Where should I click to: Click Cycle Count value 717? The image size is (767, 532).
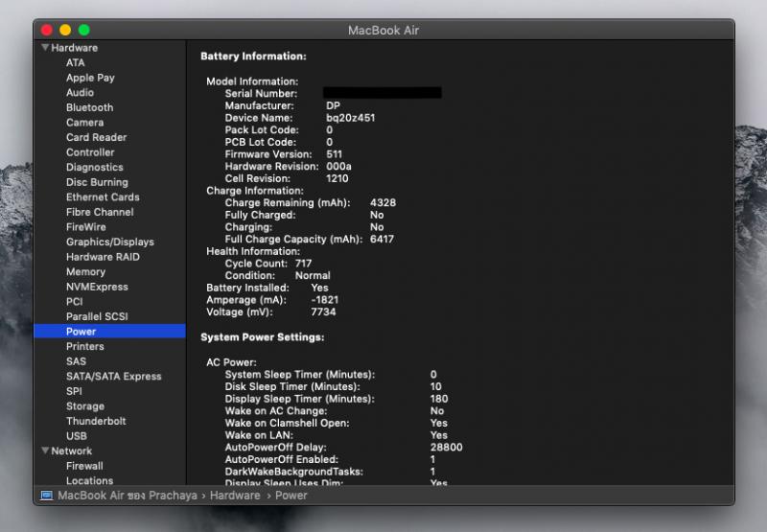point(303,263)
